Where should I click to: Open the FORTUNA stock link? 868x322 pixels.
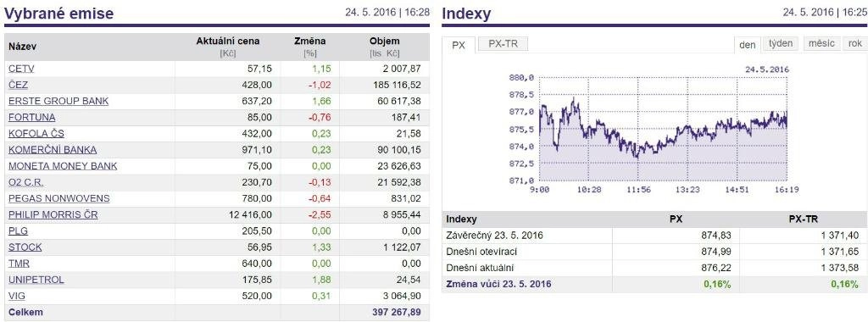click(31, 117)
